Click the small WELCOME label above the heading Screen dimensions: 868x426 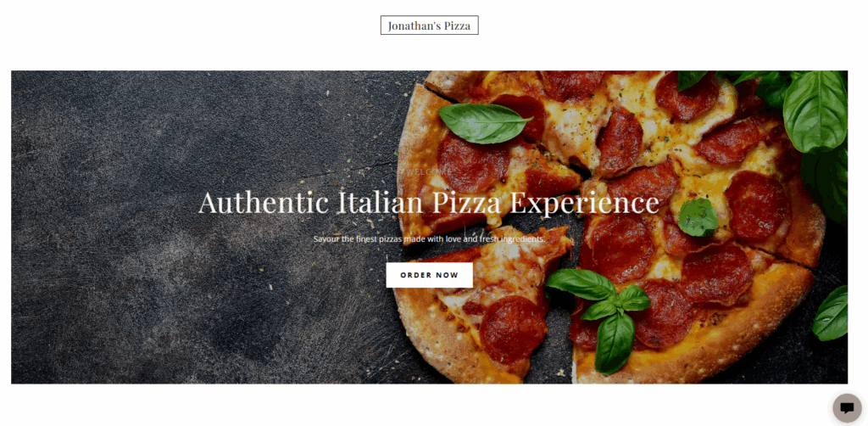tap(429, 171)
